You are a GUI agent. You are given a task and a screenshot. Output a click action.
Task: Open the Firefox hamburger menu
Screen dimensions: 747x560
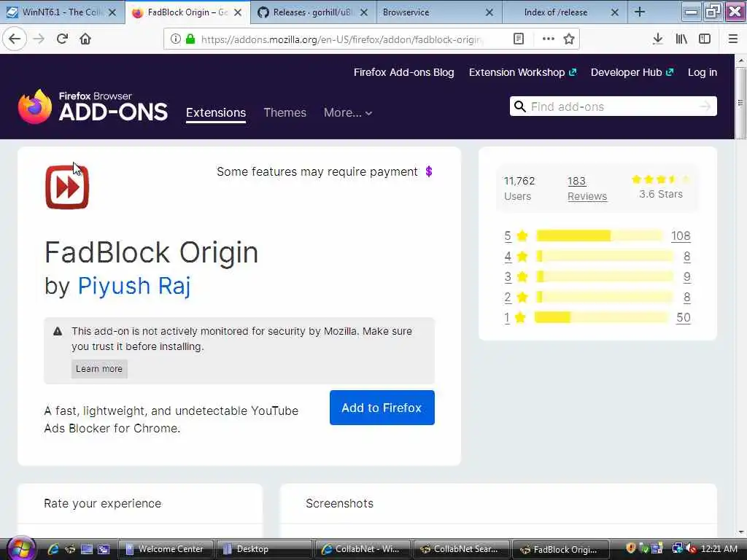pos(732,39)
